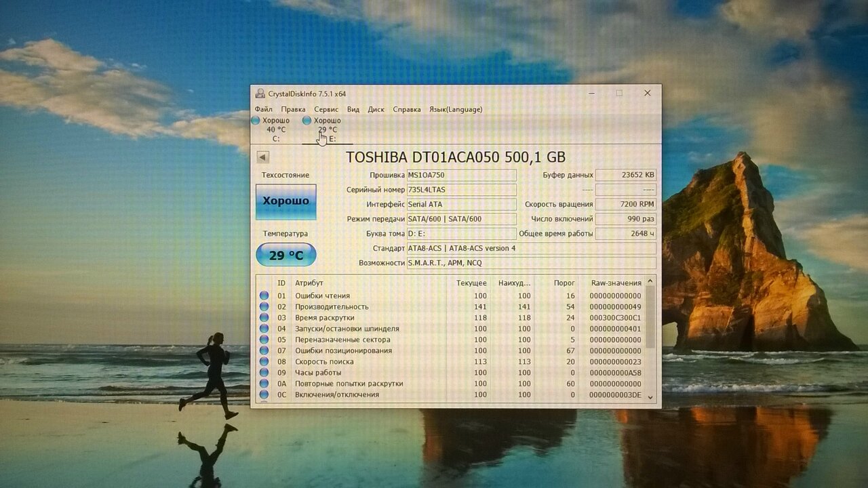Open the Файл menu
Image resolution: width=868 pixels, height=488 pixels.
pyautogui.click(x=264, y=109)
